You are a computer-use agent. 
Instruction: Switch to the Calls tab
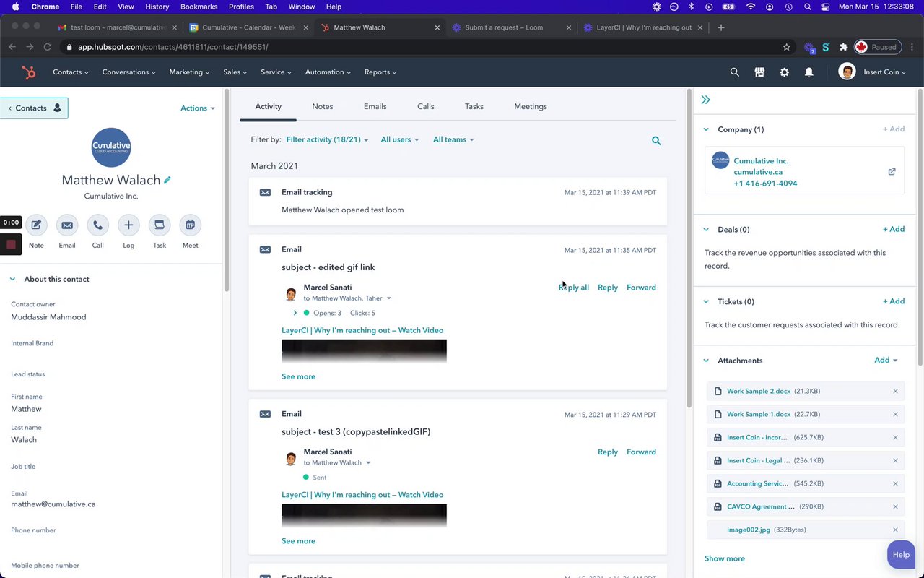coord(426,106)
